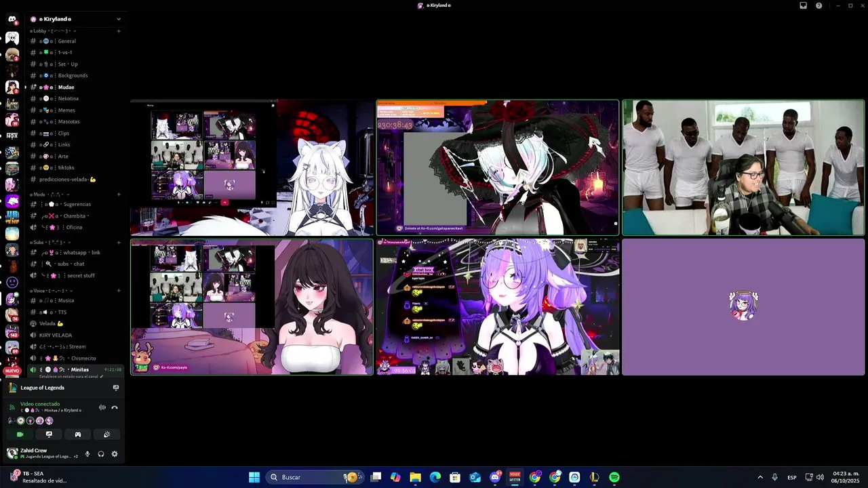Join the Chismecito voice channel
This screenshot has width=868, height=488.
[75, 359]
